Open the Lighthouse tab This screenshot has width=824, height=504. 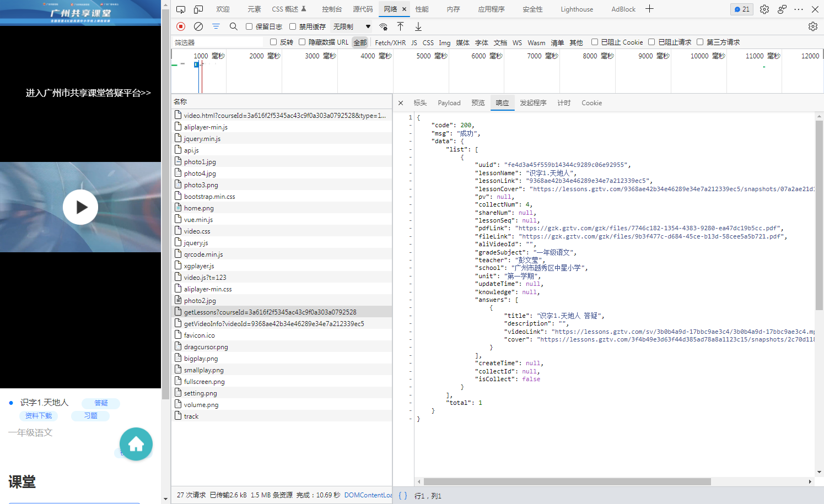(x=577, y=9)
